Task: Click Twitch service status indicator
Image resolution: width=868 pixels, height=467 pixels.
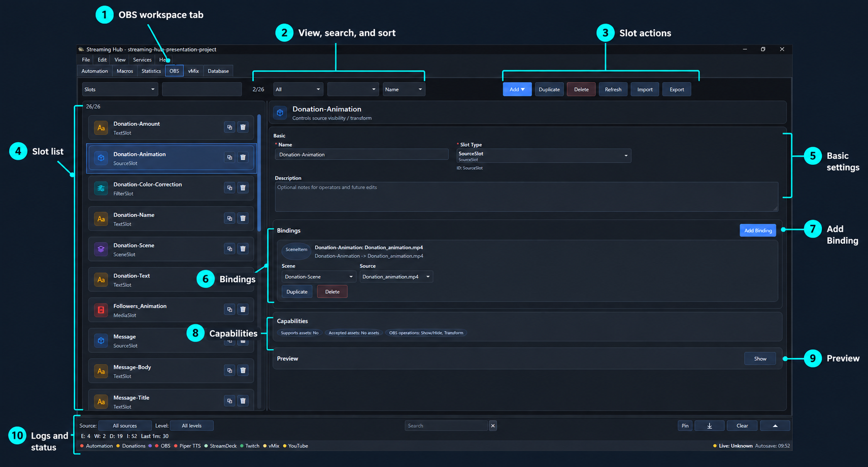Action: point(250,446)
